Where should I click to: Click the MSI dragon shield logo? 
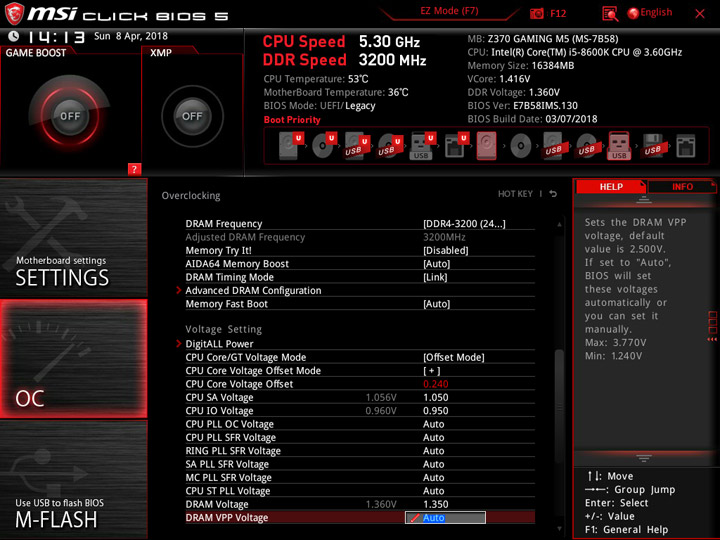[14, 14]
